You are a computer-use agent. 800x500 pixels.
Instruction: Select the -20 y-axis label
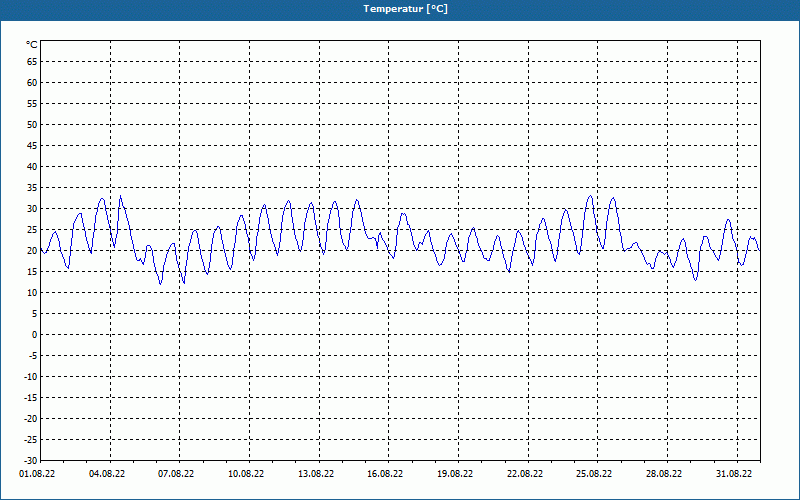30,419
